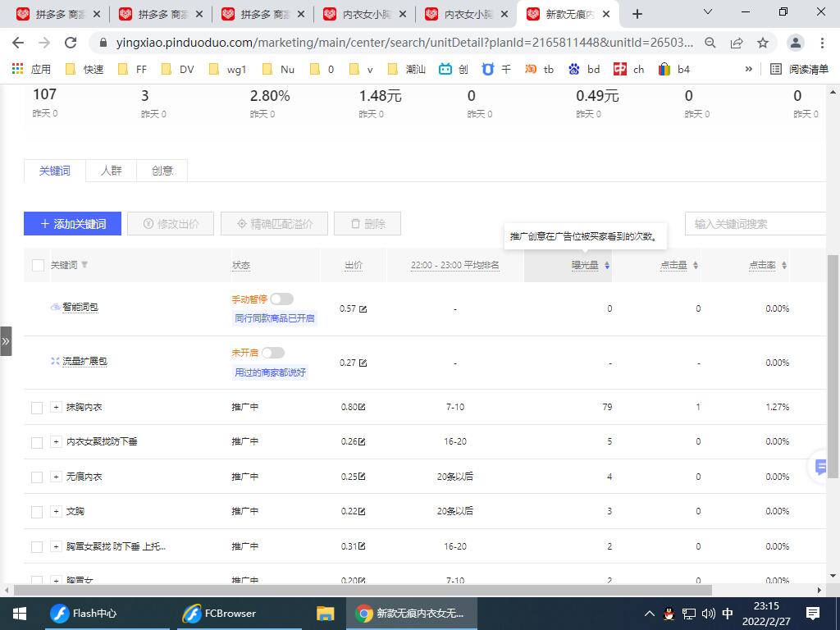Open Chrome three-dot menu

(822, 43)
